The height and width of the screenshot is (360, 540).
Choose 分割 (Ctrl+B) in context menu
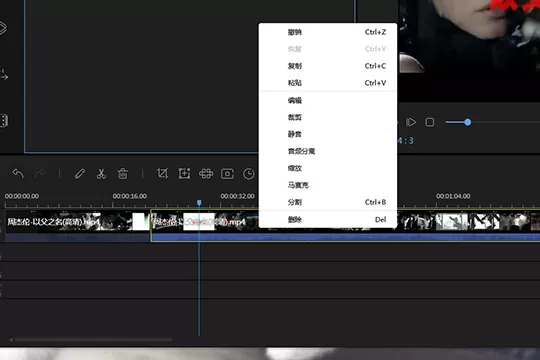tap(328, 202)
